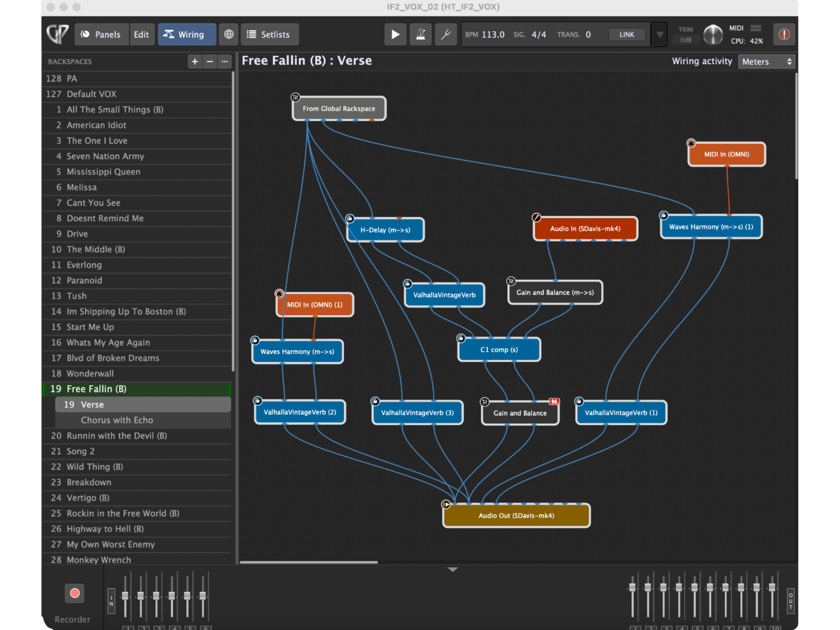840x630 pixels.
Task: Click the Audio In SDavis-mk4 mic icon
Action: point(536,217)
